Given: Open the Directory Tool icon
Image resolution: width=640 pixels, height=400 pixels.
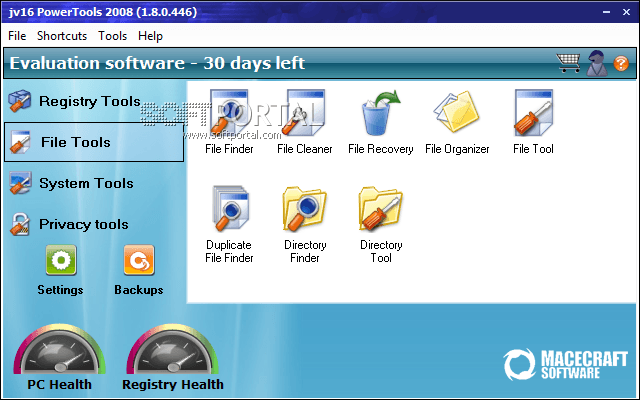Looking at the screenshot, I should pos(380,209).
